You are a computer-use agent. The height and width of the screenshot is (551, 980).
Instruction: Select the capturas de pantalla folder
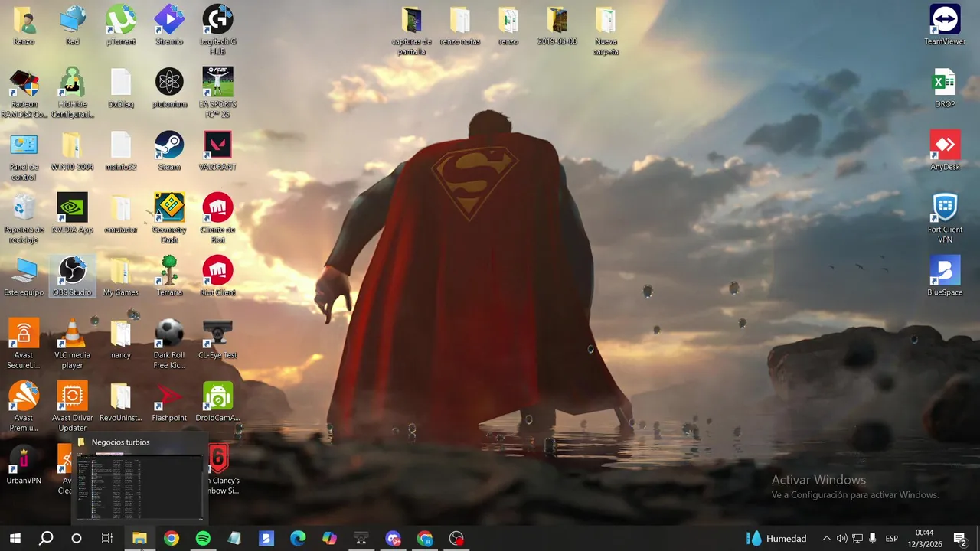pos(412,31)
